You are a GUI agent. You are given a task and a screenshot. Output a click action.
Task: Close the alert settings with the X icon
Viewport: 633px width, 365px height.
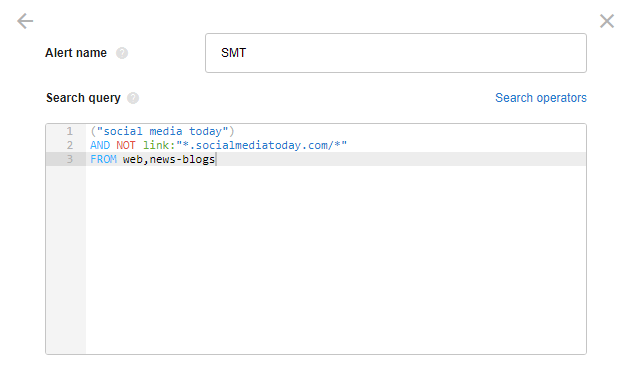(x=607, y=21)
